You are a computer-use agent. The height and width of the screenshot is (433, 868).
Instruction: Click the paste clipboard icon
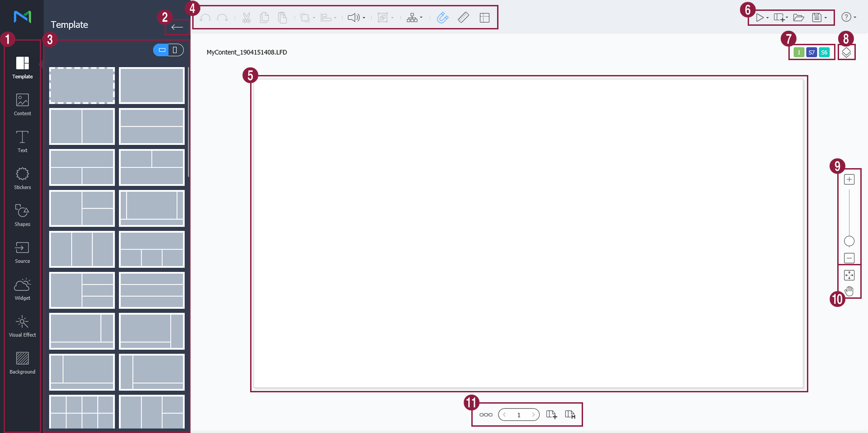(x=282, y=18)
